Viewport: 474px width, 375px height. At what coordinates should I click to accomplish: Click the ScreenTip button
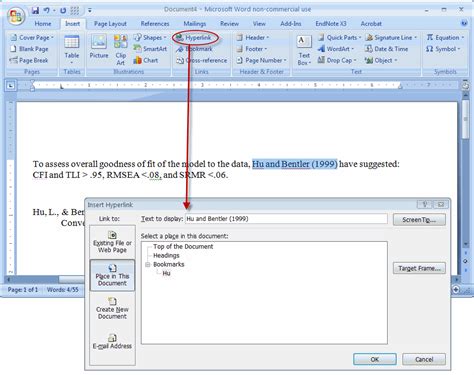[x=419, y=220]
